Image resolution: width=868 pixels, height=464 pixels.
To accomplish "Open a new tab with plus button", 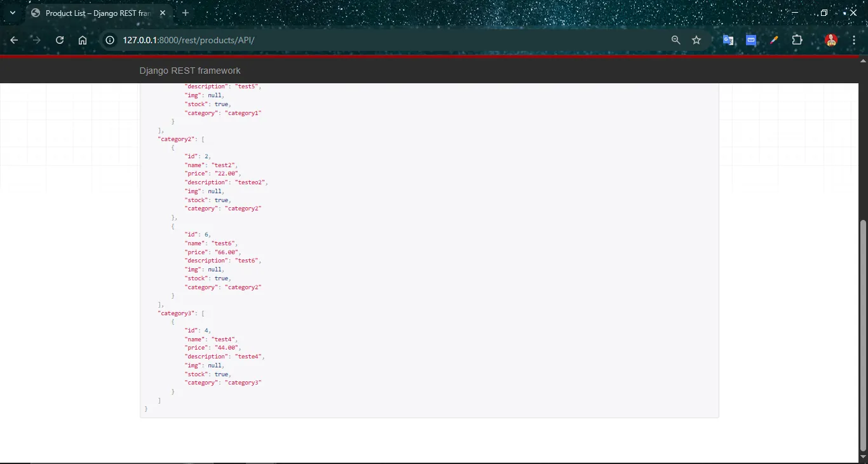I will tap(186, 13).
